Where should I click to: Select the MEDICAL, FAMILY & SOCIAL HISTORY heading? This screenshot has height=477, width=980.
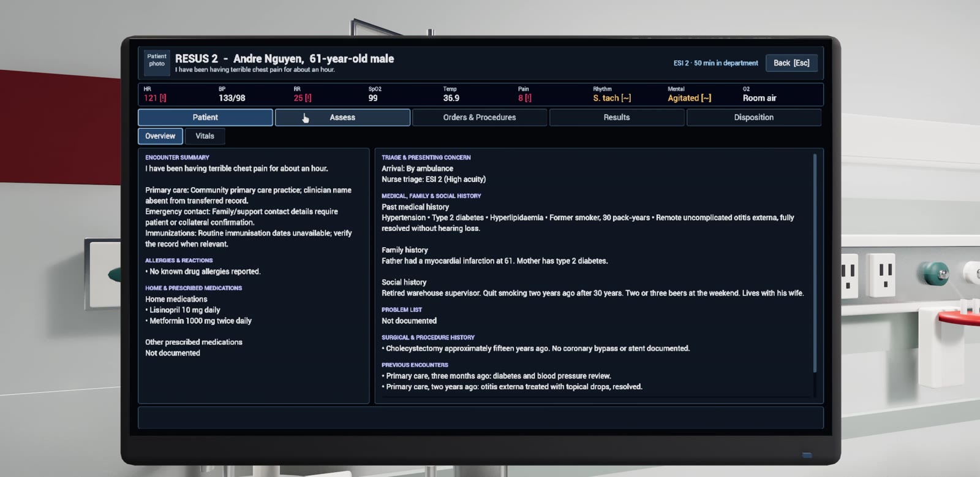coord(431,196)
